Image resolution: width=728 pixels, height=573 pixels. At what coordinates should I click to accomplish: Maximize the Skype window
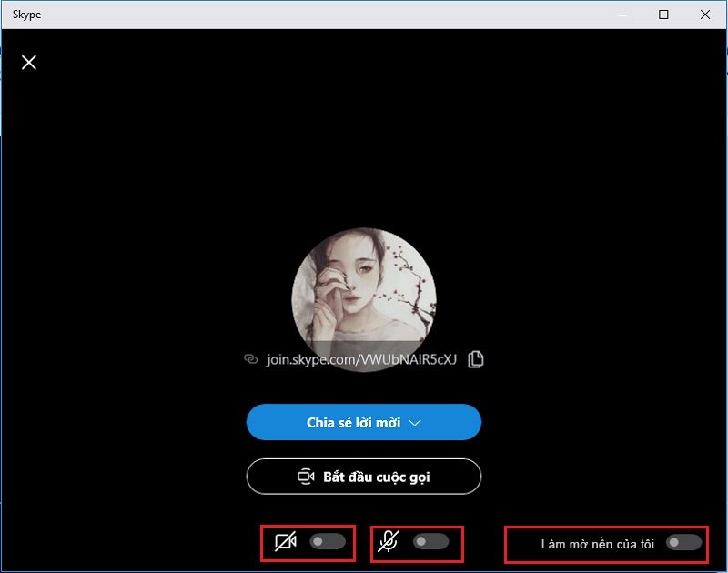664,15
